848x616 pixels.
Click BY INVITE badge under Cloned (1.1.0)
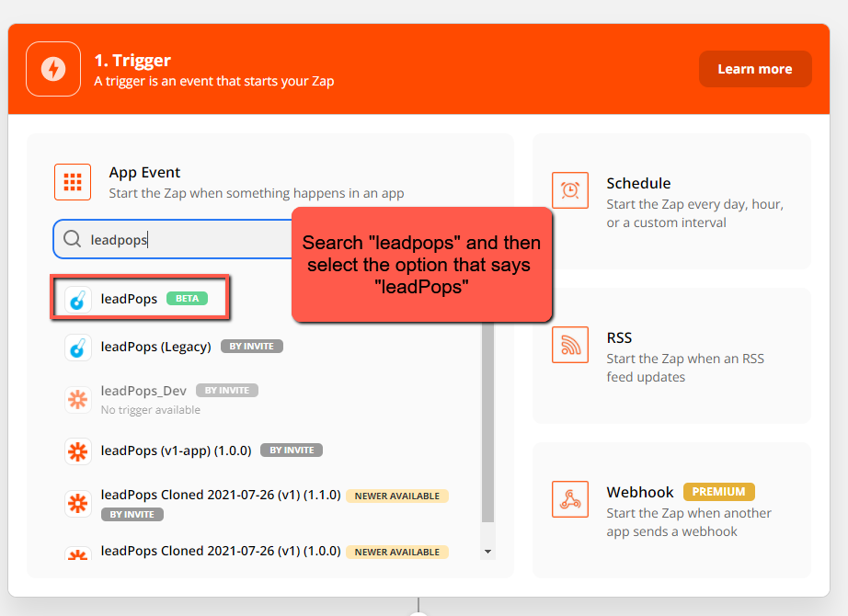(132, 514)
